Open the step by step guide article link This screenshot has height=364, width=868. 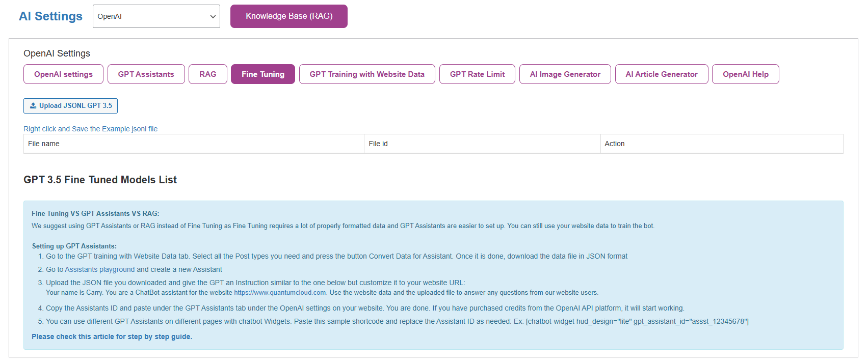112,337
